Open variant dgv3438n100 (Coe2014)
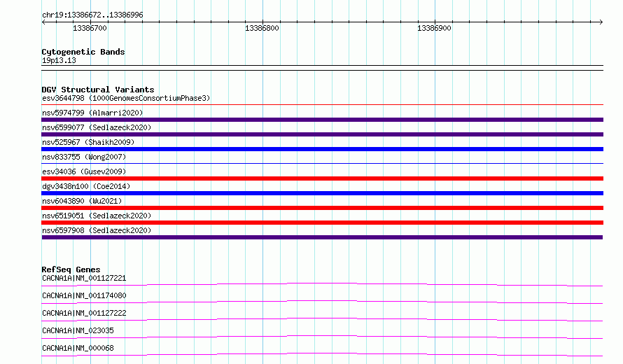This screenshot has height=364, width=623. [86, 186]
